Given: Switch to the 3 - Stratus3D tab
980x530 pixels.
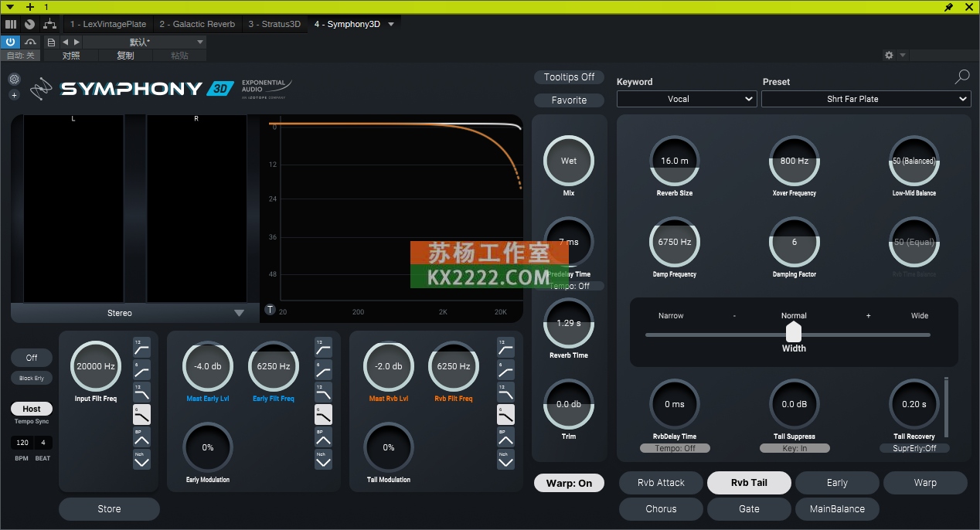Looking at the screenshot, I should [274, 24].
